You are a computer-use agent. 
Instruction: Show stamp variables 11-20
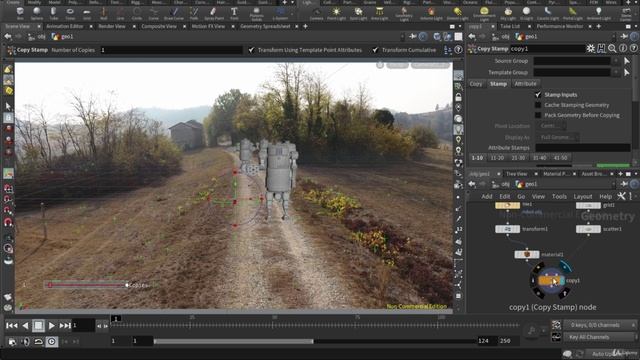point(497,158)
